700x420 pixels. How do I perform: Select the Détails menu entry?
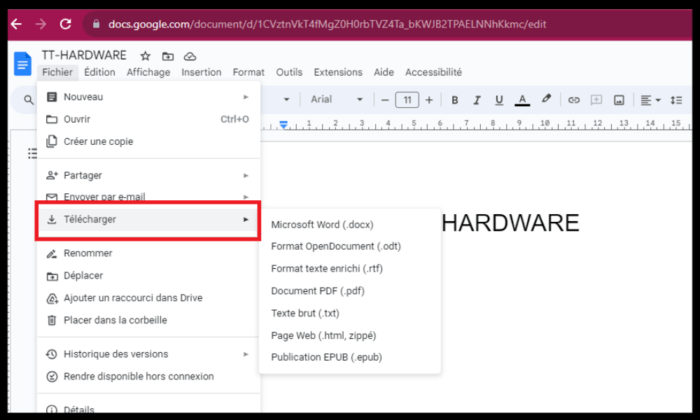[x=148, y=408]
